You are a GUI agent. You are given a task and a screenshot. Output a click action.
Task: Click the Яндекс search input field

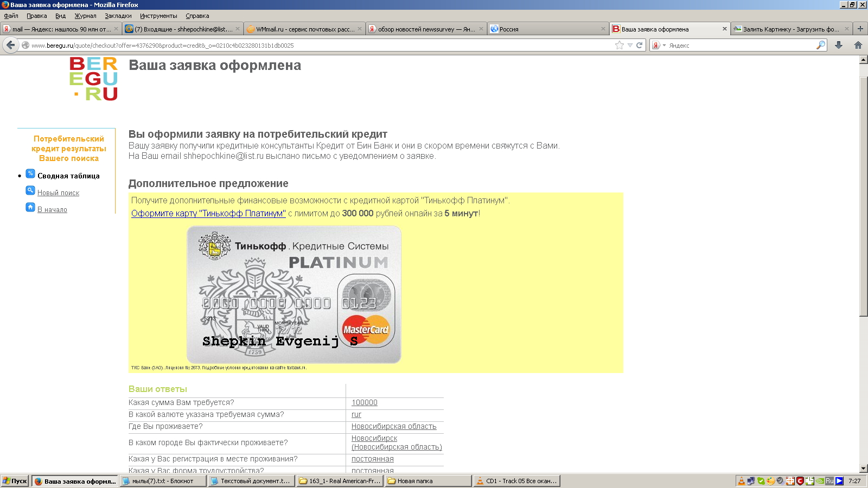741,46
